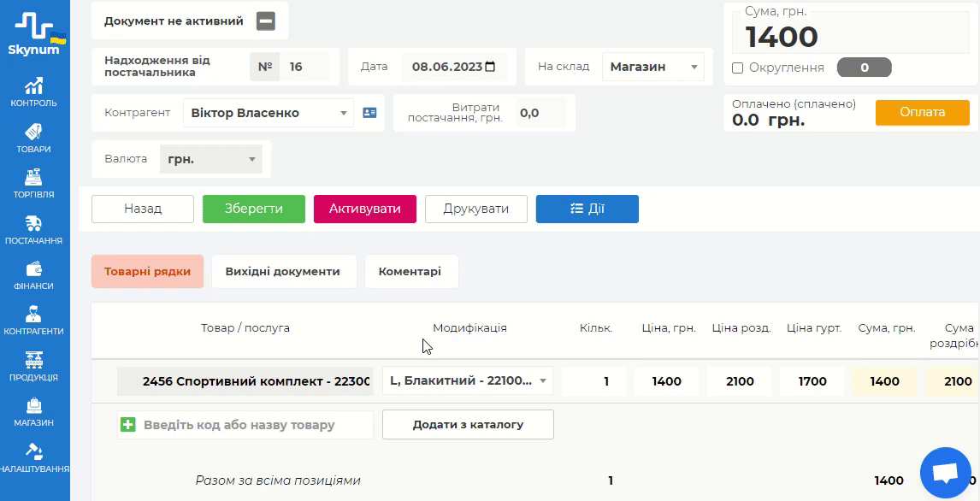This screenshot has height=501, width=980.
Task: Click the orange Оплата button
Action: (922, 113)
